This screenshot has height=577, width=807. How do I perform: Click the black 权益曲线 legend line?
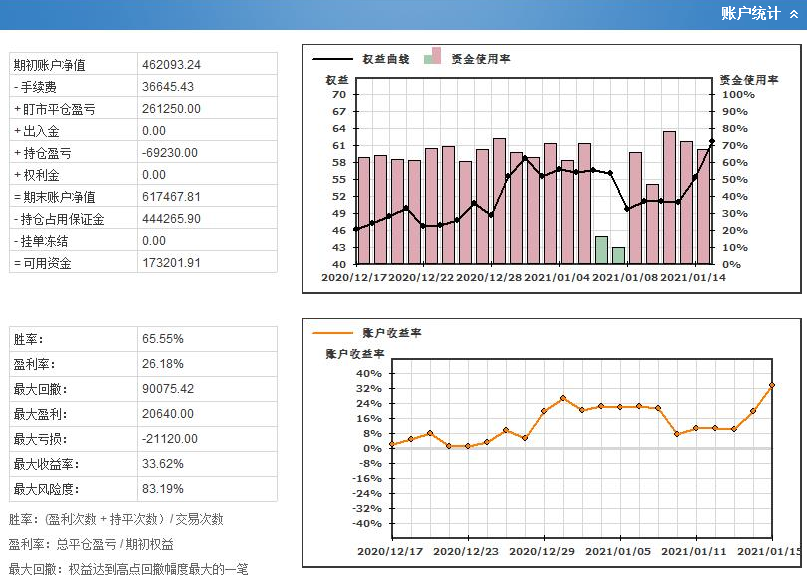(333, 60)
